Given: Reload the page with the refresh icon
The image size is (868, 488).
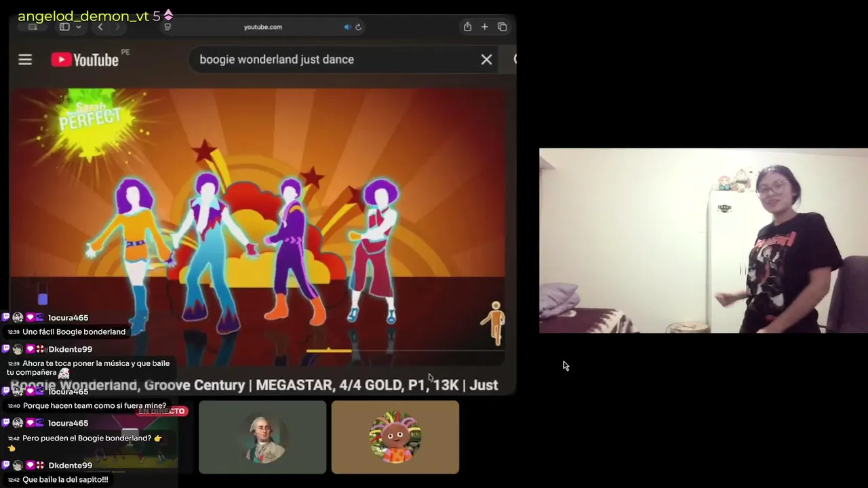Looking at the screenshot, I should click(x=359, y=27).
